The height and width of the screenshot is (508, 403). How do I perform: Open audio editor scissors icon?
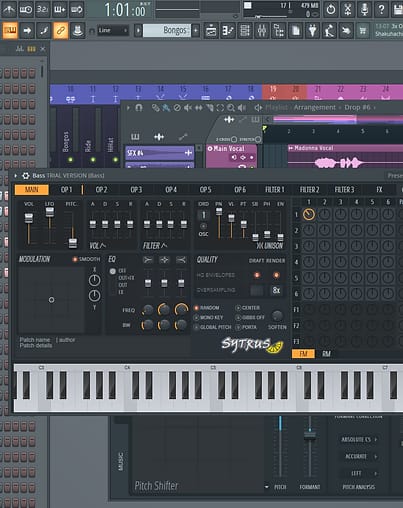(x=348, y=9)
